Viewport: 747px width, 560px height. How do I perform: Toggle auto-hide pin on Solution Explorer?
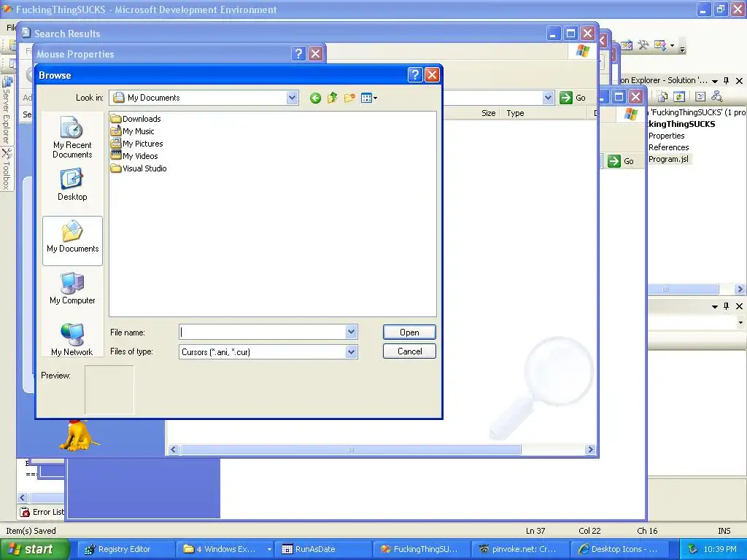pyautogui.click(x=726, y=81)
